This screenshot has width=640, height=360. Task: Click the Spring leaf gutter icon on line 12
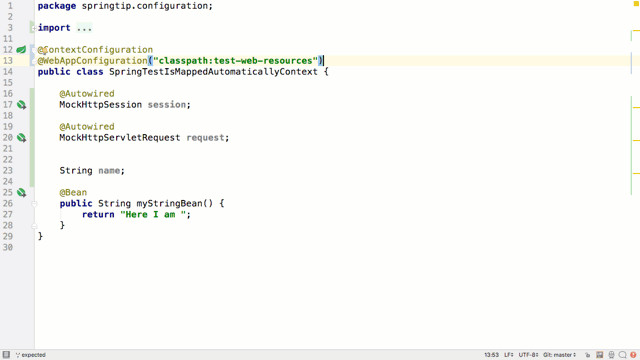(21, 50)
